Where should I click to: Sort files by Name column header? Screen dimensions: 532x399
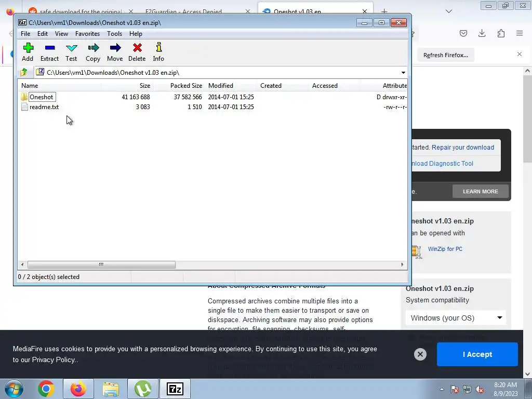[60, 86]
